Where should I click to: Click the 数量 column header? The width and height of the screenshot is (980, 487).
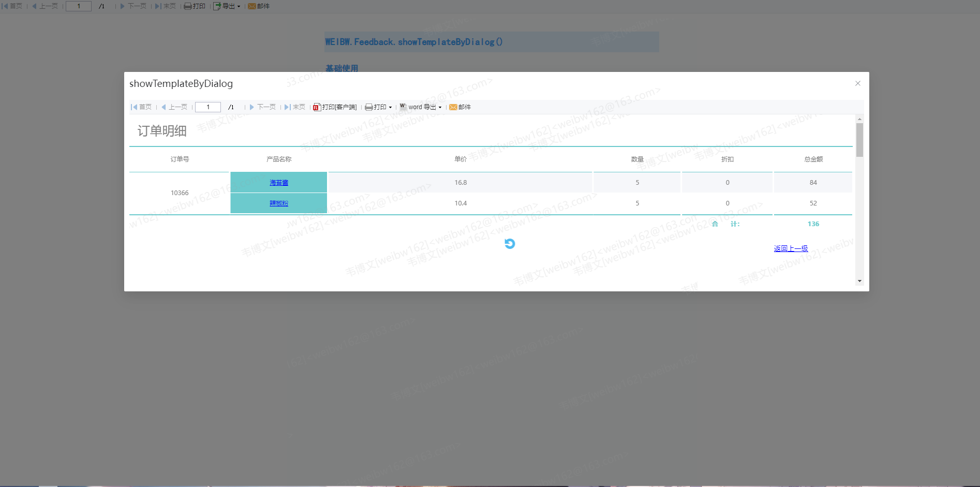(x=637, y=159)
